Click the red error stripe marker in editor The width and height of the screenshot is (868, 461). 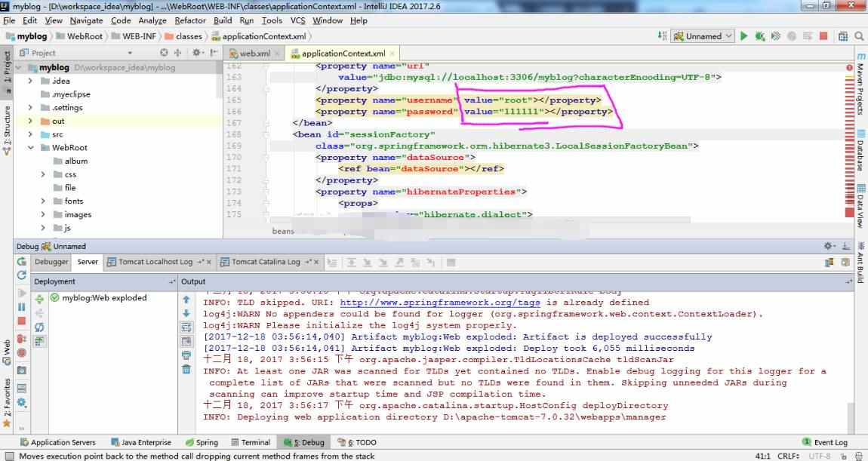click(x=849, y=67)
